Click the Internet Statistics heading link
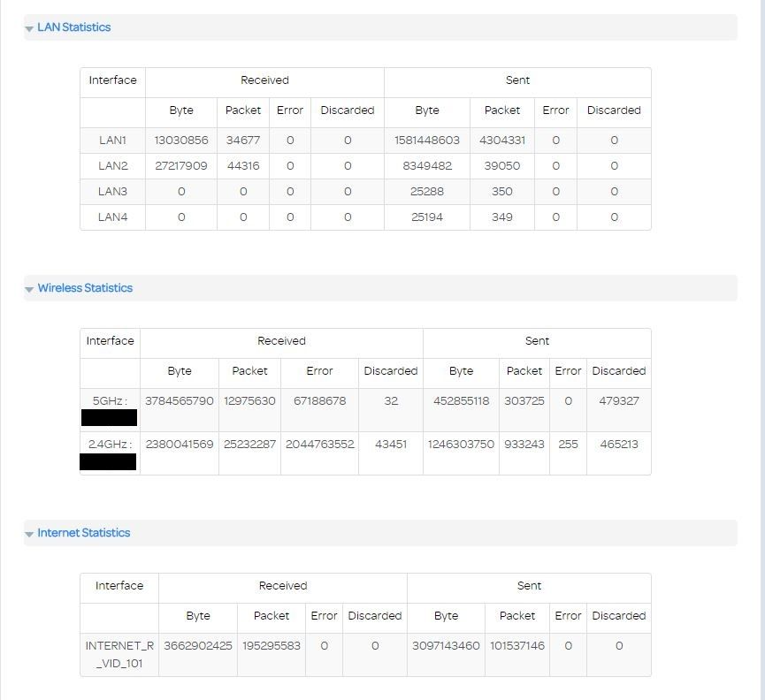Viewport: 765px width, 700px height. 83,533
